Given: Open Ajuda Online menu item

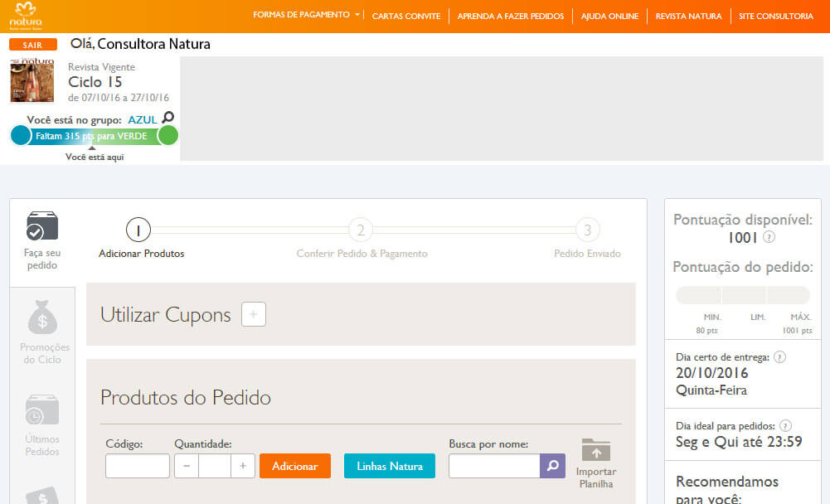Looking at the screenshot, I should tap(609, 17).
